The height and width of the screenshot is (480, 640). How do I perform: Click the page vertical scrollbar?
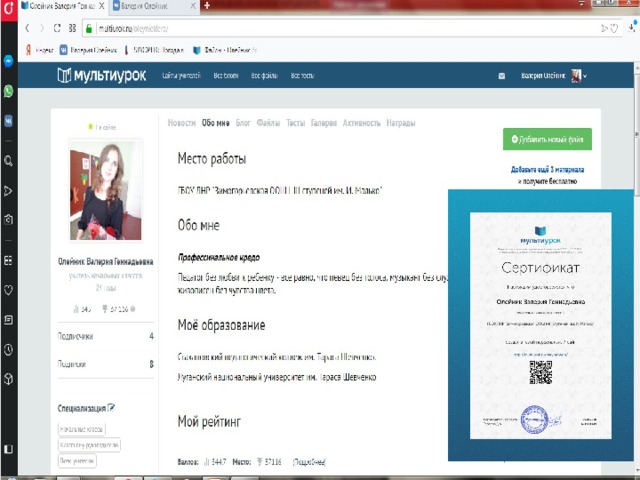tap(637, 135)
